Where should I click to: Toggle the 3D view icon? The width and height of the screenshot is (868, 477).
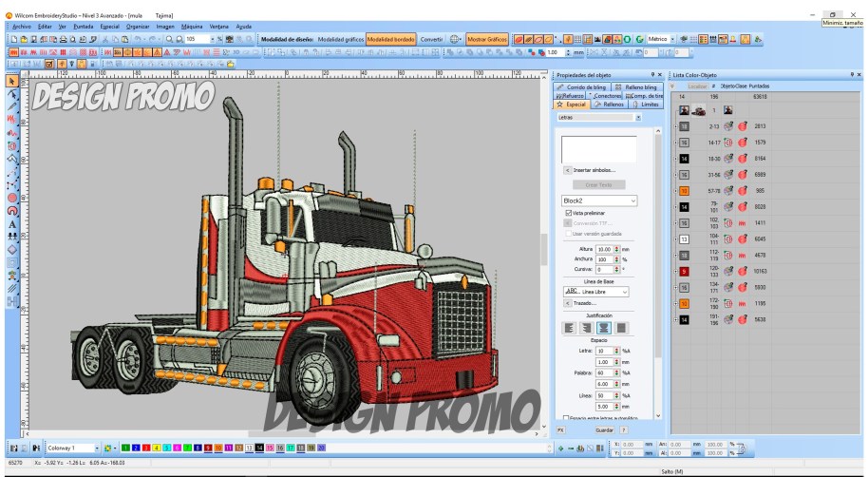coord(236,52)
